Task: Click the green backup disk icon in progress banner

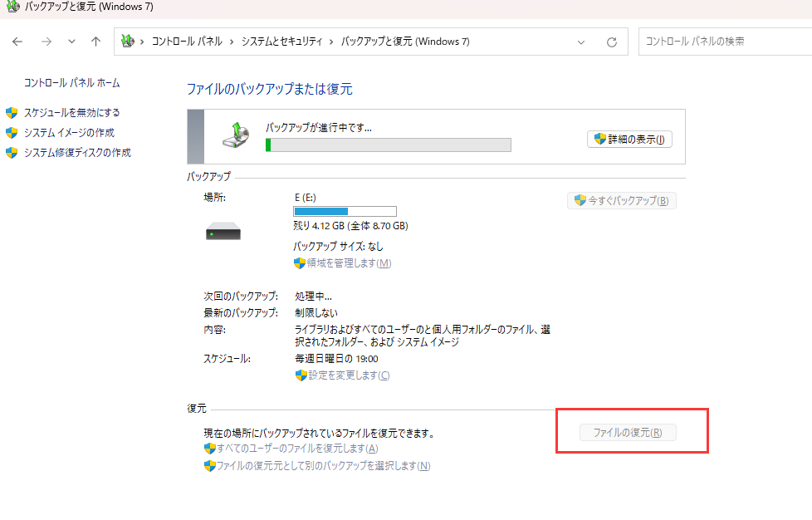Action: [x=235, y=136]
